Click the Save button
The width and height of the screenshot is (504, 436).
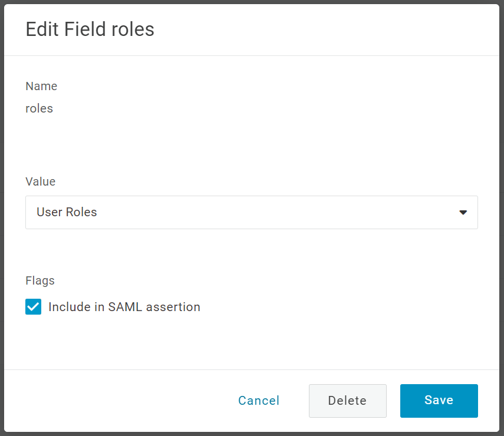coord(439,401)
